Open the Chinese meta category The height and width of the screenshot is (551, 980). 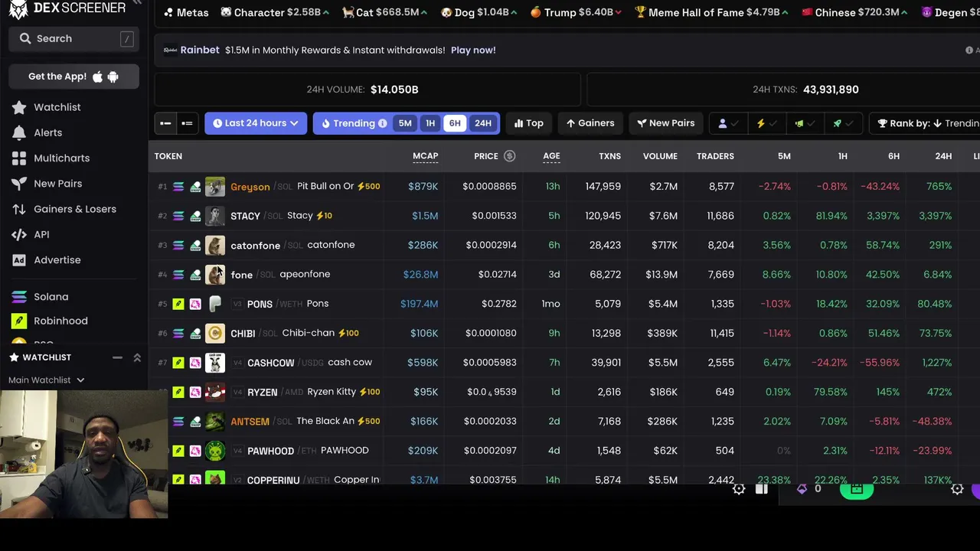click(x=855, y=12)
